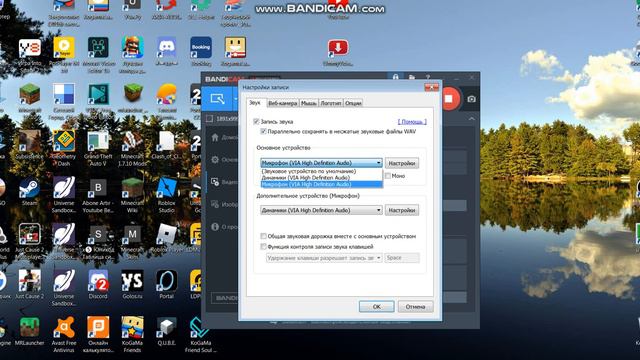Image resolution: width=640 pixels, height=360 pixels.
Task: Select the red download arrow desktop shortcut
Action: click(x=338, y=52)
